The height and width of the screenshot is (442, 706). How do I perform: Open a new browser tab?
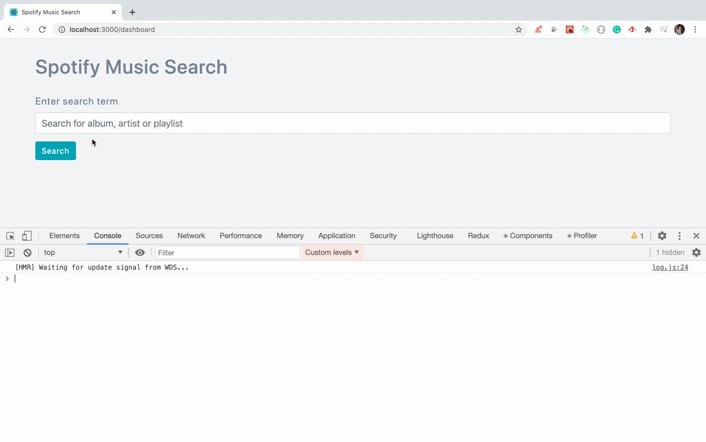click(x=132, y=12)
